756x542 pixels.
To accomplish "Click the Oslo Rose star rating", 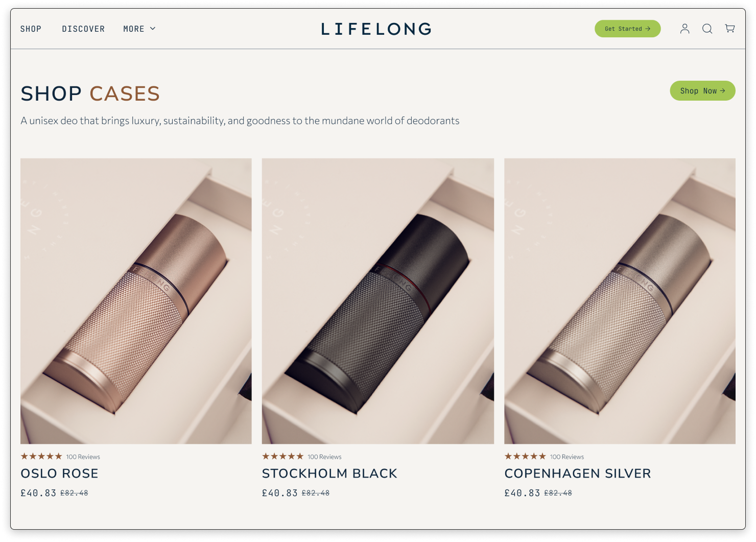I will tap(41, 456).
